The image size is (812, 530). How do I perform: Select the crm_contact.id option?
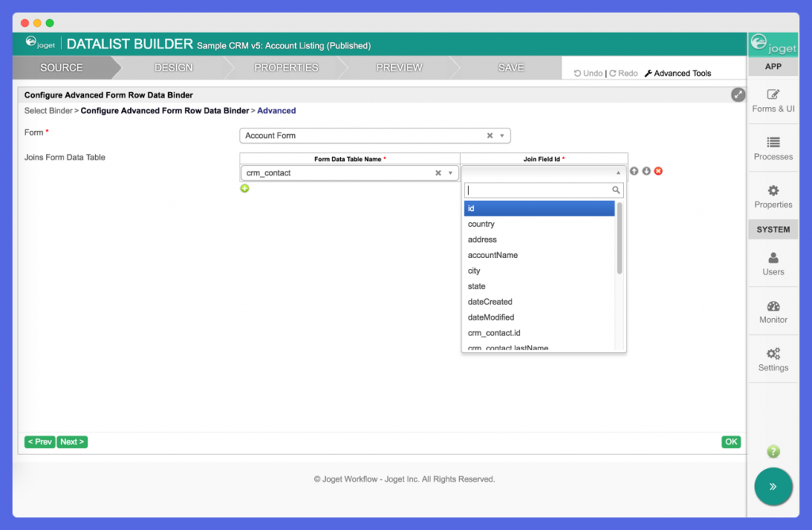pos(539,332)
